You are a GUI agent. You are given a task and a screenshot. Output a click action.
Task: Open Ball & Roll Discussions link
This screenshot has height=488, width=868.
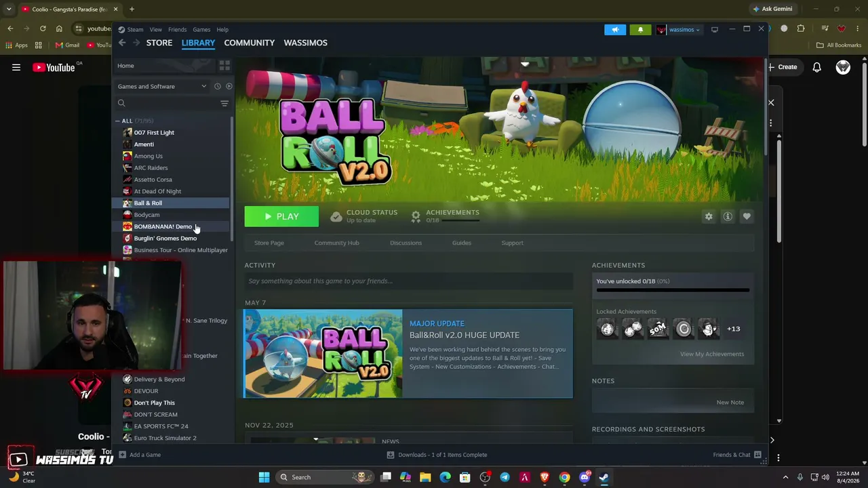(406, 243)
